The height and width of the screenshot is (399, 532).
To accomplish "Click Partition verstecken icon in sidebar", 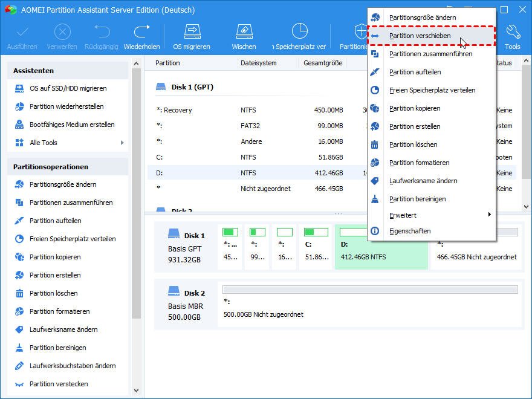I will point(19,384).
